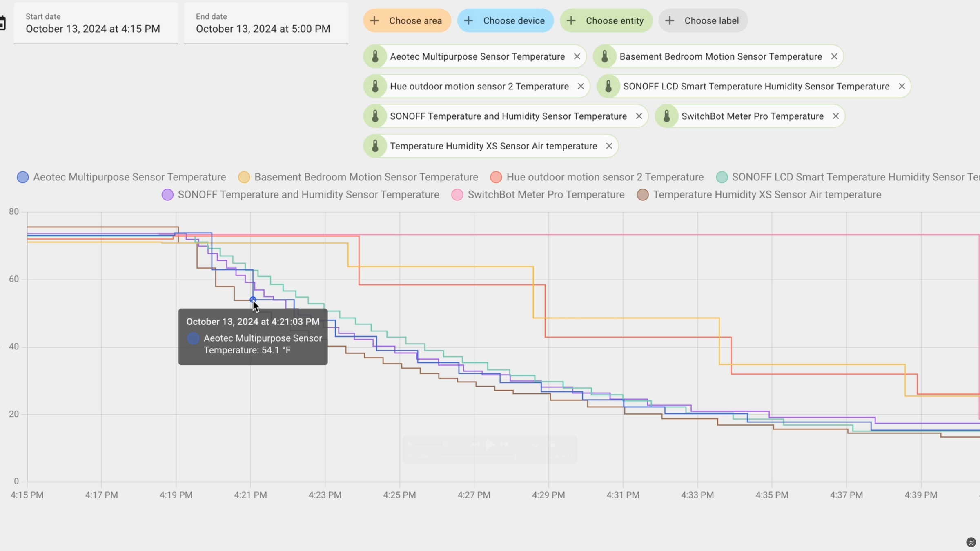Open Choose entity picker
The height and width of the screenshot is (551, 980).
[606, 20]
